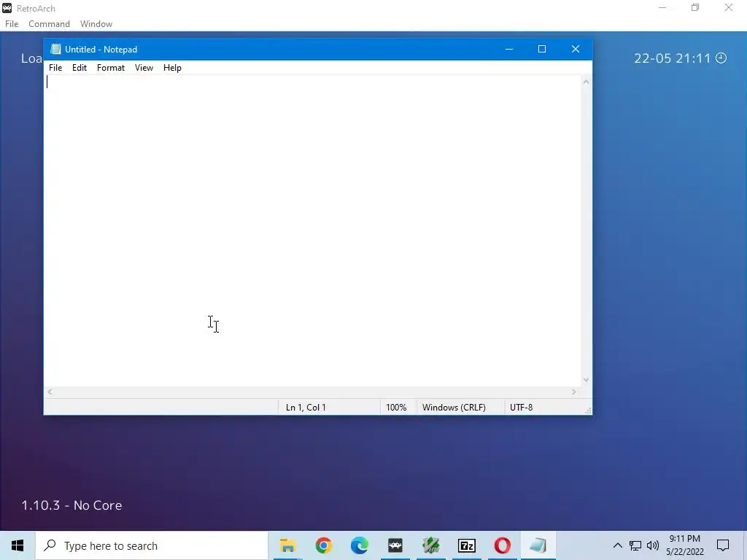
Task: Show hidden system tray icons
Action: [x=617, y=545]
